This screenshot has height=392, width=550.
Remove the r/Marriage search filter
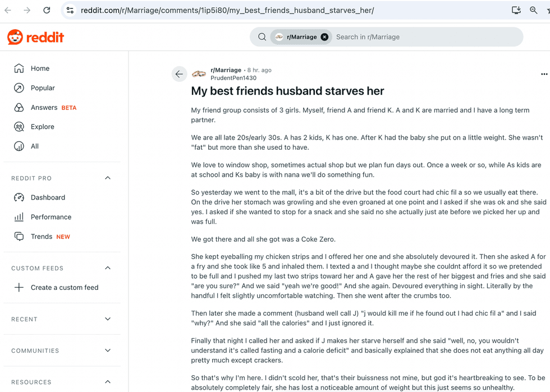click(325, 37)
